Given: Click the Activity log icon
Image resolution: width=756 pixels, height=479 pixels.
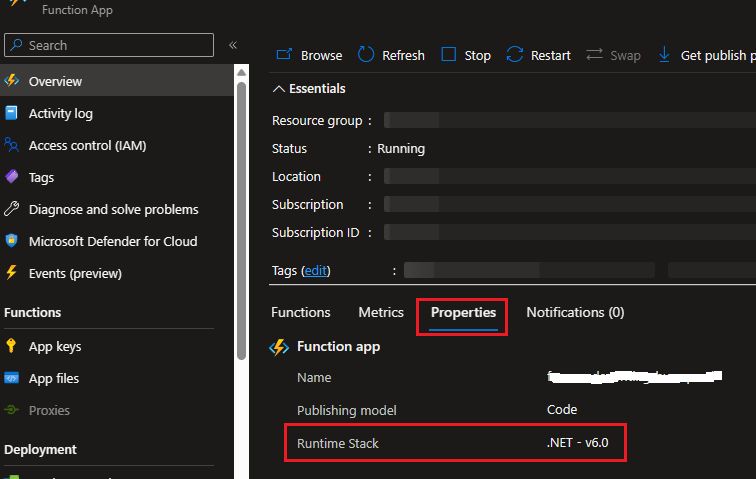Looking at the screenshot, I should (11, 113).
